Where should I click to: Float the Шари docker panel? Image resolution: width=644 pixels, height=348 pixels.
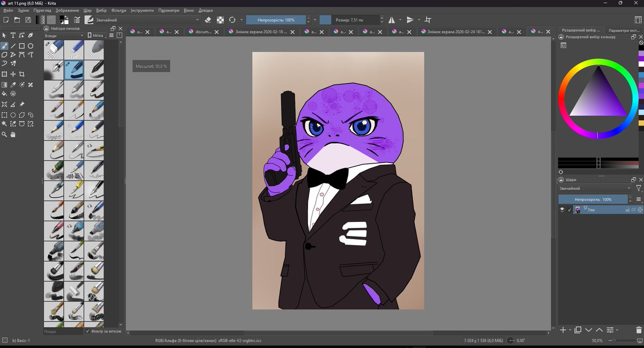click(x=633, y=180)
